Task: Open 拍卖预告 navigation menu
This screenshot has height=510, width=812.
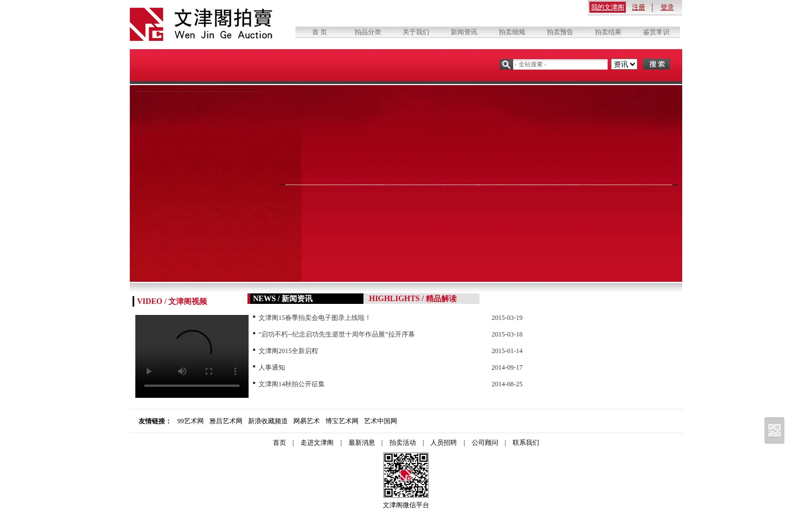Action: tap(560, 32)
